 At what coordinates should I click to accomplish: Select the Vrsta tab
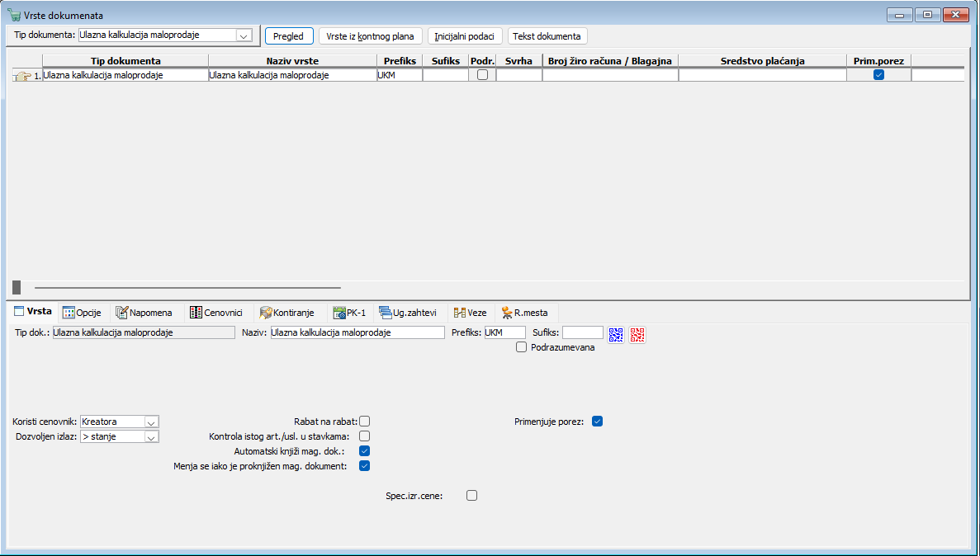click(33, 311)
